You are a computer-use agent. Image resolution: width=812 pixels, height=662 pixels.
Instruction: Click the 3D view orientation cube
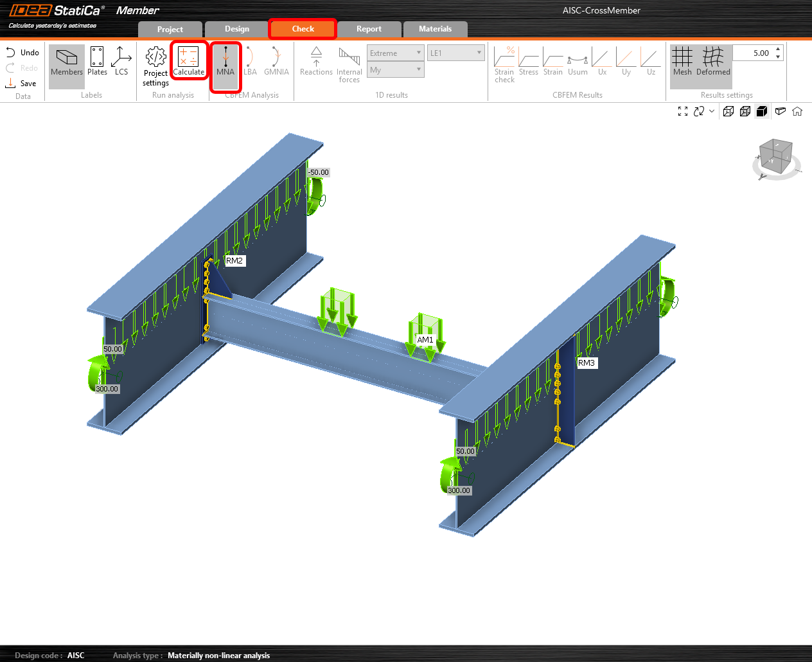point(775,157)
